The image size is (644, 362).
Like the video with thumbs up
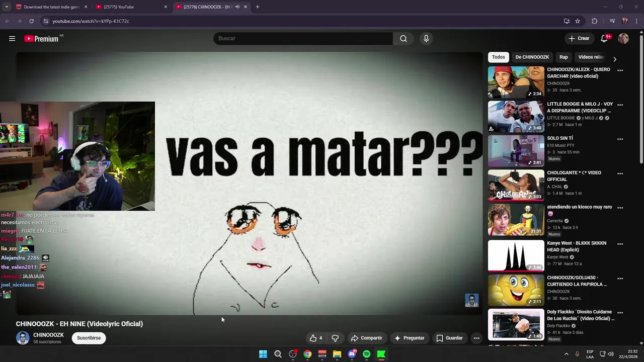pyautogui.click(x=316, y=338)
